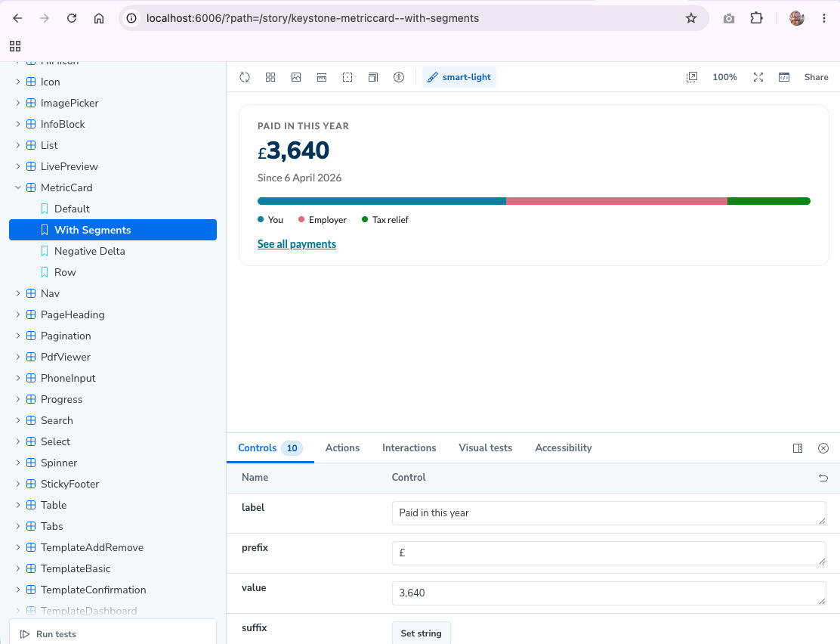Expand the Progress component
Image resolution: width=840 pixels, height=644 pixels.
[x=17, y=400]
